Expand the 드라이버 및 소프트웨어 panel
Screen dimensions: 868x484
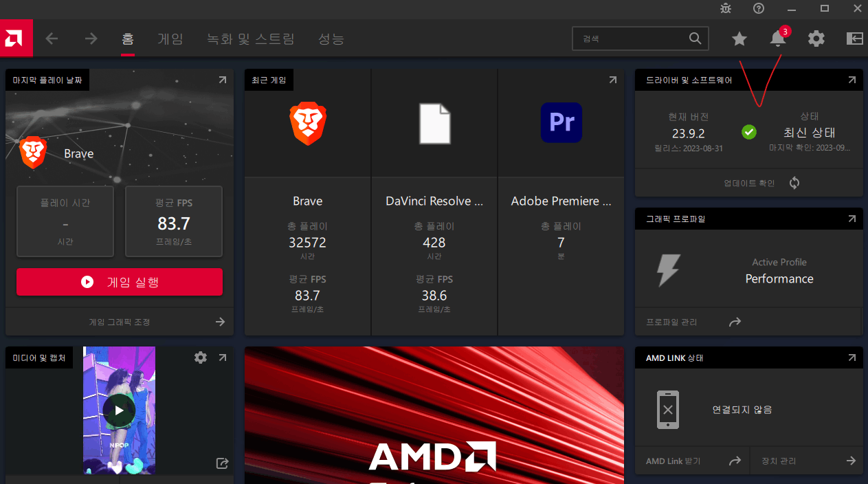click(852, 80)
